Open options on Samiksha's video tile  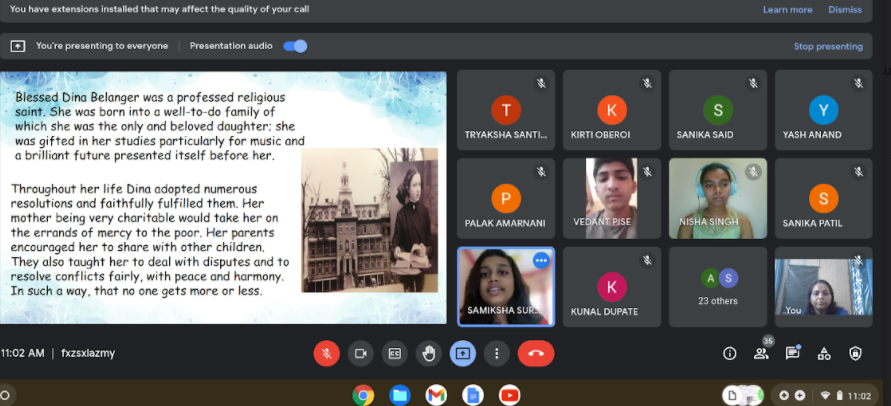tap(541, 260)
